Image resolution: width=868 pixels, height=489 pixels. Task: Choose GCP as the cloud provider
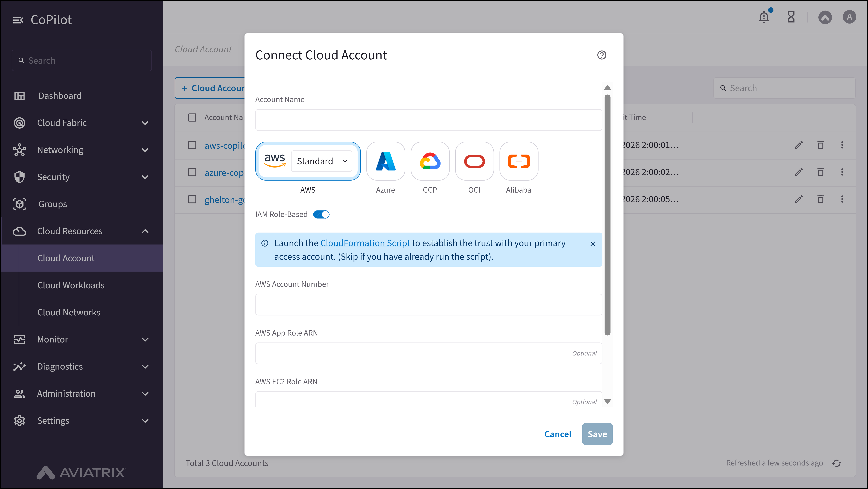pos(430,161)
